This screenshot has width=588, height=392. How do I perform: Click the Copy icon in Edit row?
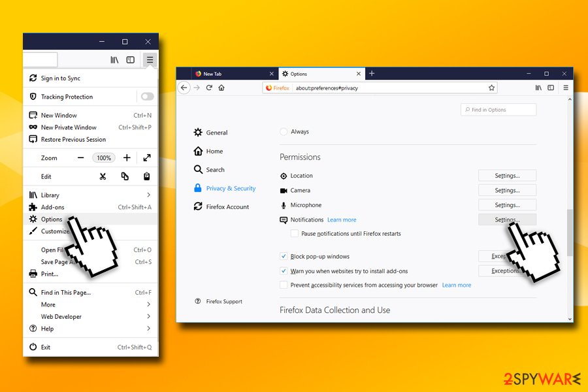pyautogui.click(x=125, y=176)
